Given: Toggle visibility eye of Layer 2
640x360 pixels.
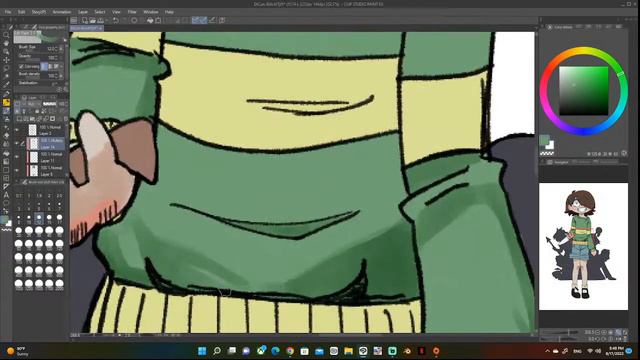Looking at the screenshot, I should point(17,130).
